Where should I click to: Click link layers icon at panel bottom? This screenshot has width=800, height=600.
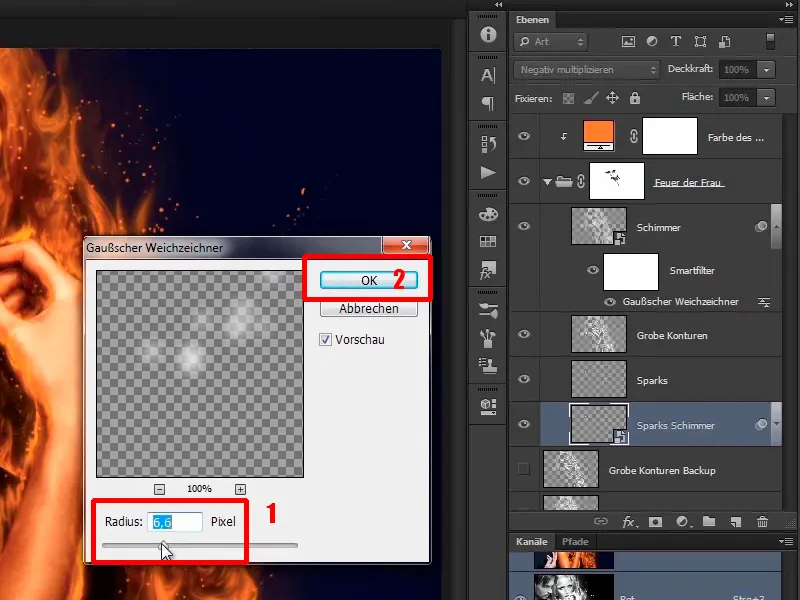click(x=601, y=521)
